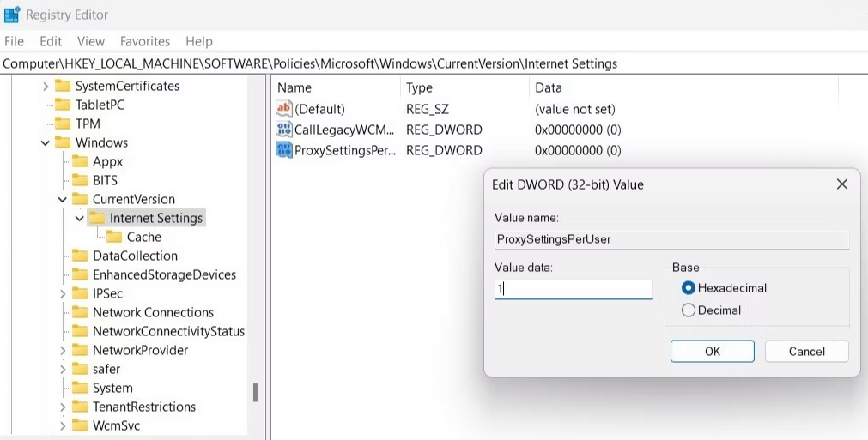Open the Favorites menu
Image resolution: width=868 pixels, height=440 pixels.
(x=145, y=41)
